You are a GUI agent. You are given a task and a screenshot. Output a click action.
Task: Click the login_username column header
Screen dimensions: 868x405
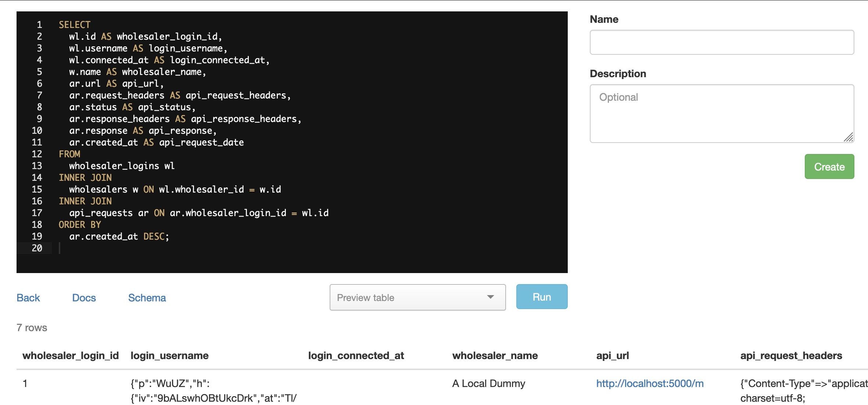[169, 356]
